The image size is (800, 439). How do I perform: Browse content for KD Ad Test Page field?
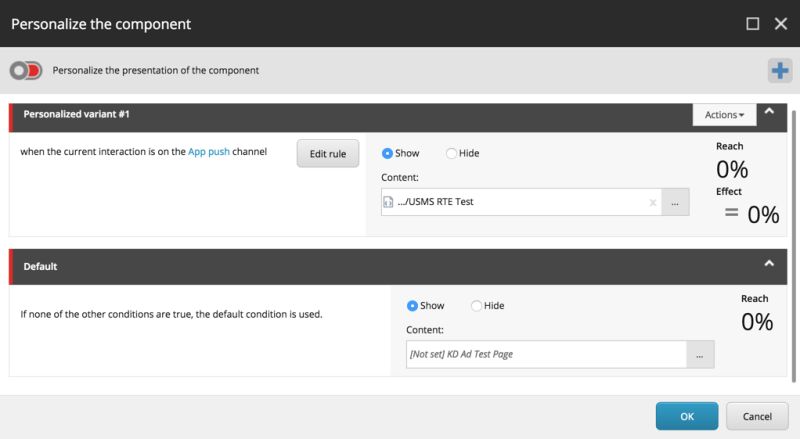pyautogui.click(x=700, y=354)
